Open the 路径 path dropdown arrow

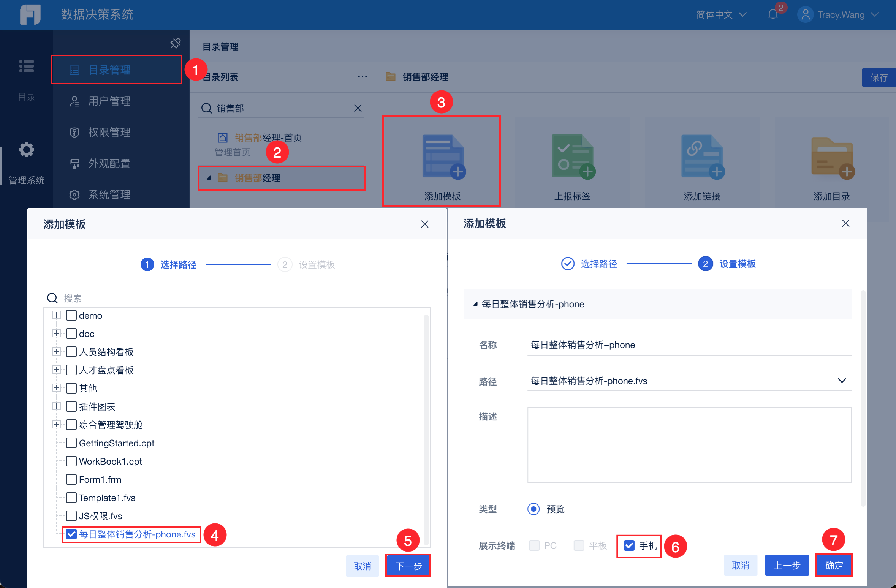842,381
